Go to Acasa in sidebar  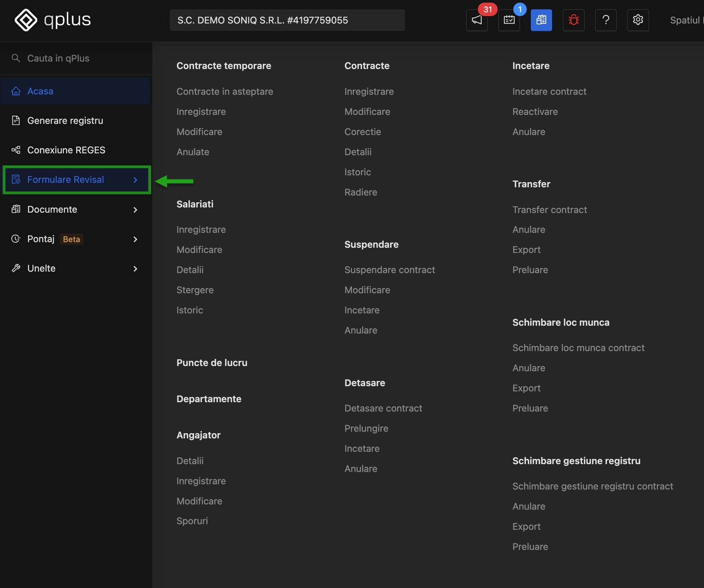[x=75, y=91]
